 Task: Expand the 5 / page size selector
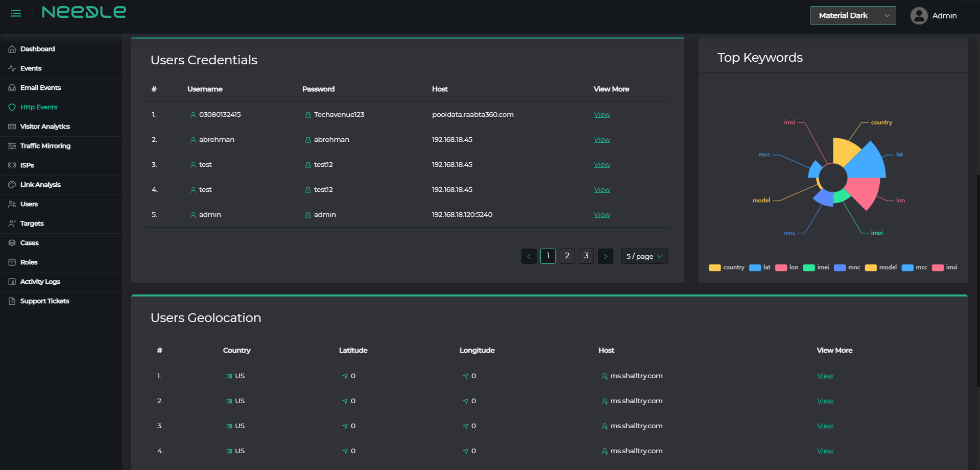pos(644,256)
